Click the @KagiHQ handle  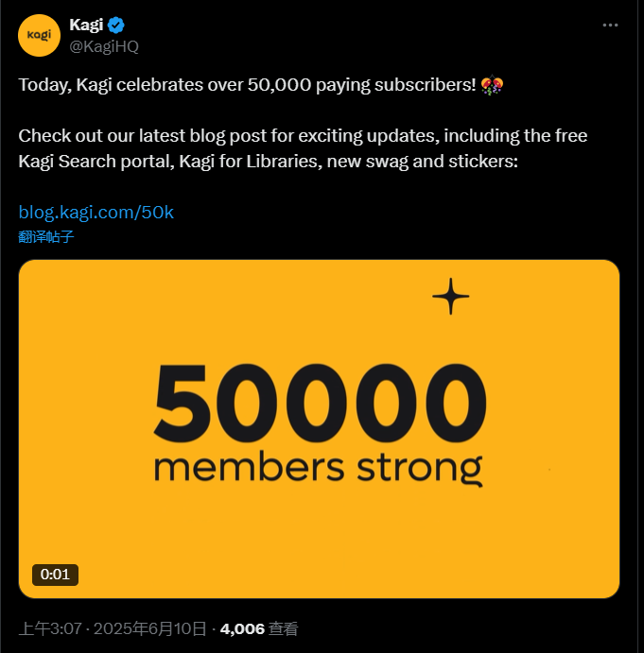click(105, 45)
